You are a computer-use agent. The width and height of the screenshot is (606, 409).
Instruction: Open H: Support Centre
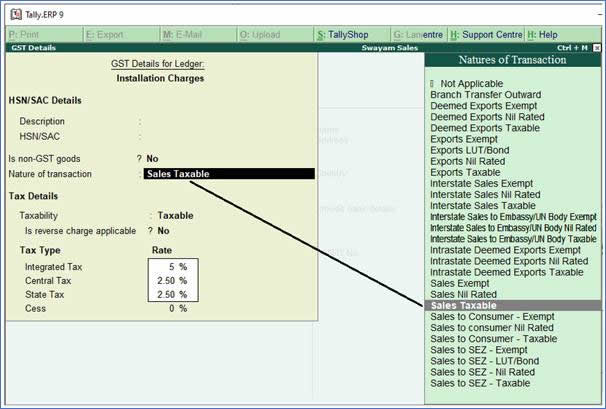tap(486, 35)
